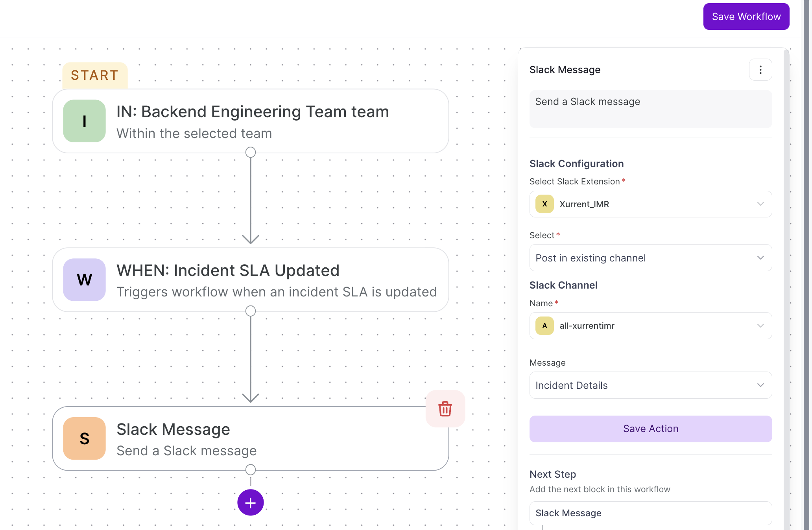Delete the Slack Message block with trash icon

point(445,409)
